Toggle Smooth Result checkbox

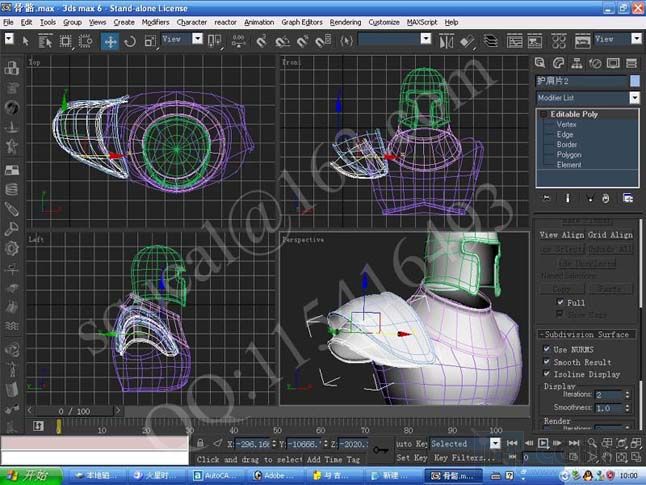pos(547,361)
